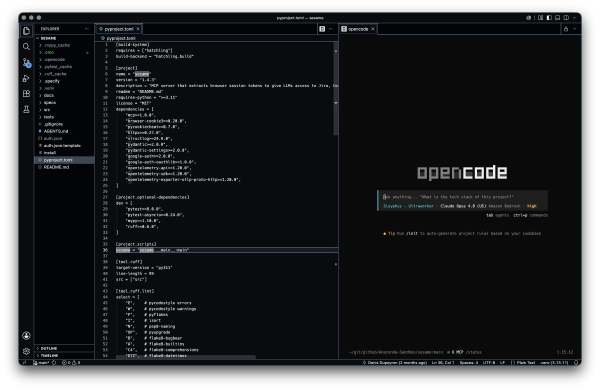Click the opencode icon in left editor toolbar

(322, 29)
